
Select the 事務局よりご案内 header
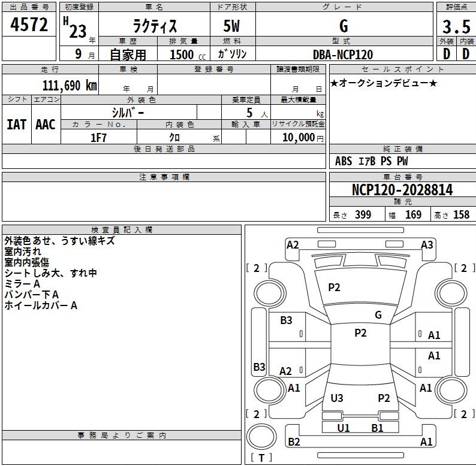pos(122,435)
